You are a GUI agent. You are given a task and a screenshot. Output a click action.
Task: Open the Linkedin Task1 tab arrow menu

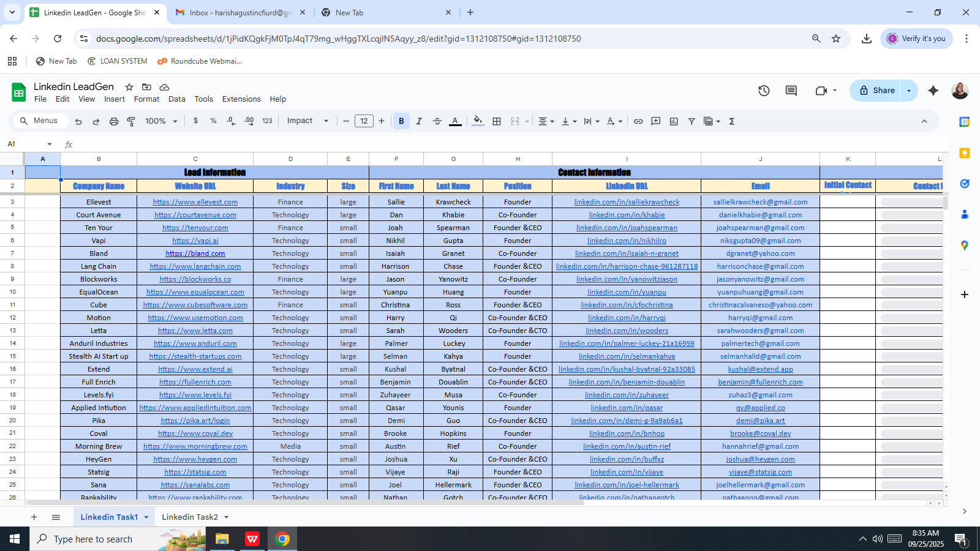(146, 517)
